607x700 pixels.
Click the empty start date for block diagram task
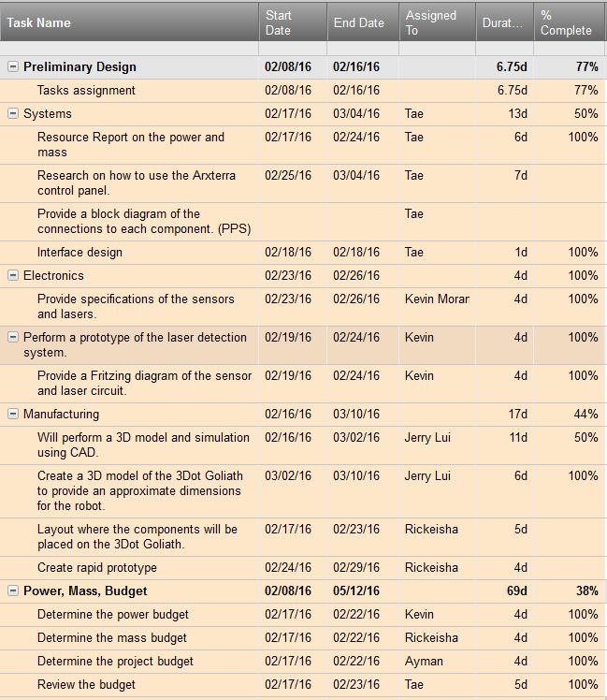tap(293, 222)
